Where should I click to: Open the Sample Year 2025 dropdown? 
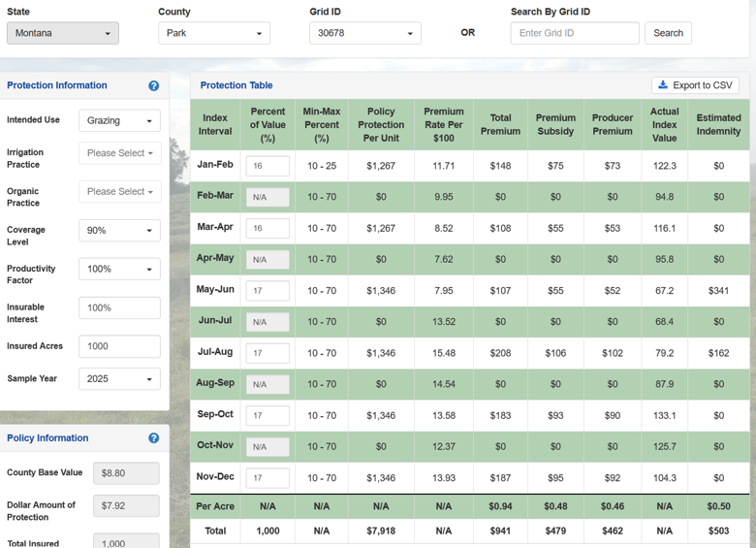click(119, 378)
